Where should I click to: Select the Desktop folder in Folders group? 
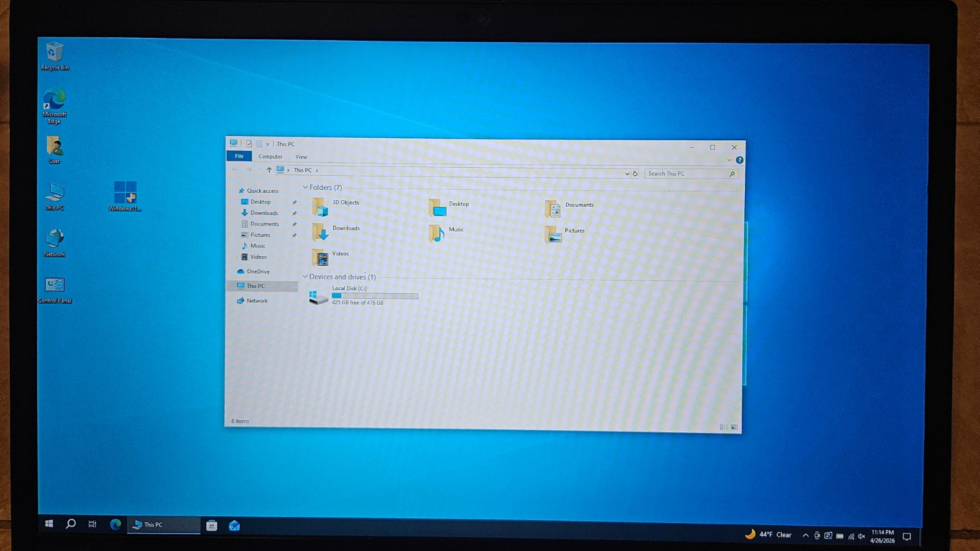tap(448, 208)
